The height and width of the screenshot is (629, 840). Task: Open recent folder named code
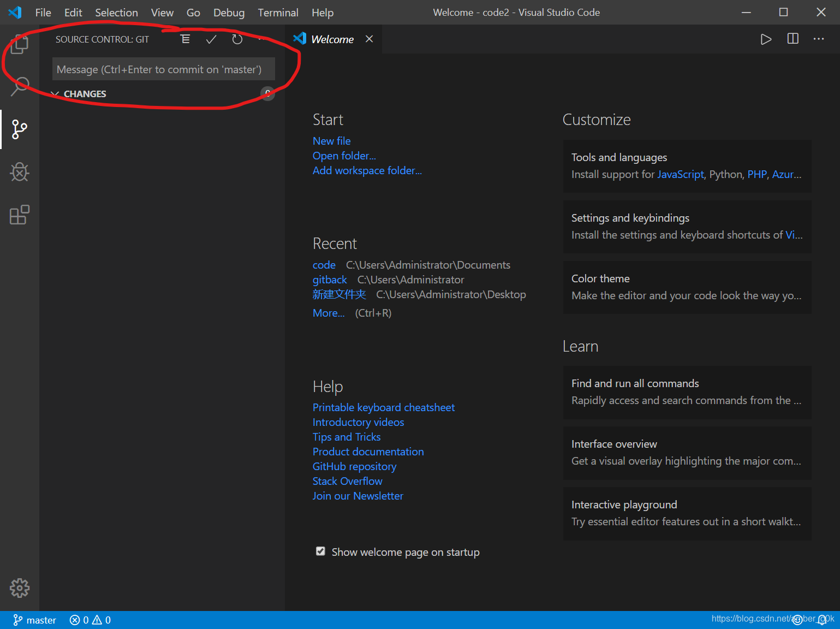pyautogui.click(x=324, y=265)
